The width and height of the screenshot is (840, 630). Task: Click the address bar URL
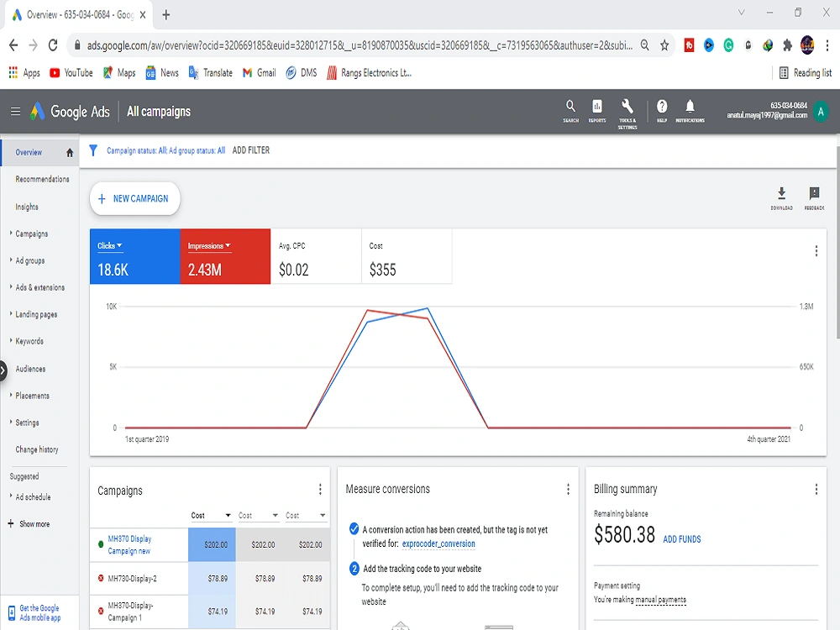coord(359,45)
